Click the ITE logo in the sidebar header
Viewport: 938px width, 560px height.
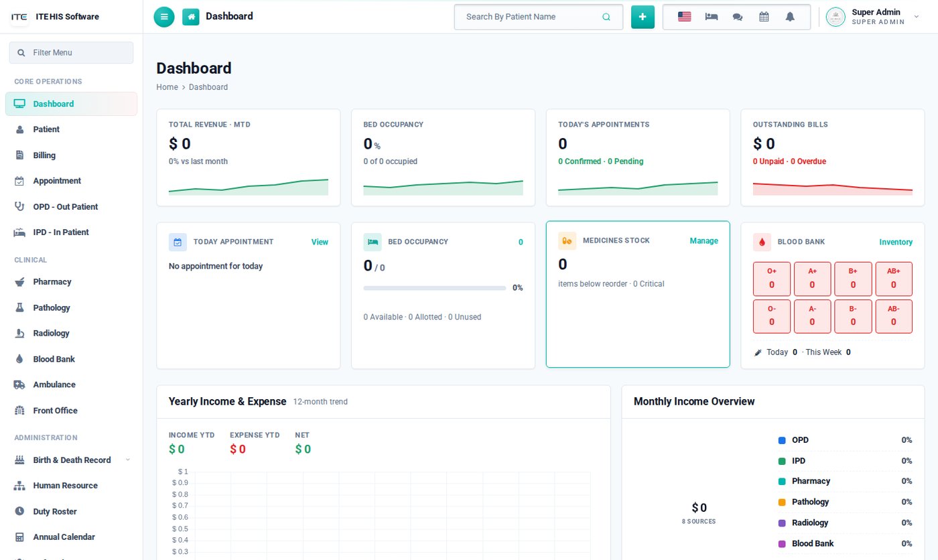19,17
